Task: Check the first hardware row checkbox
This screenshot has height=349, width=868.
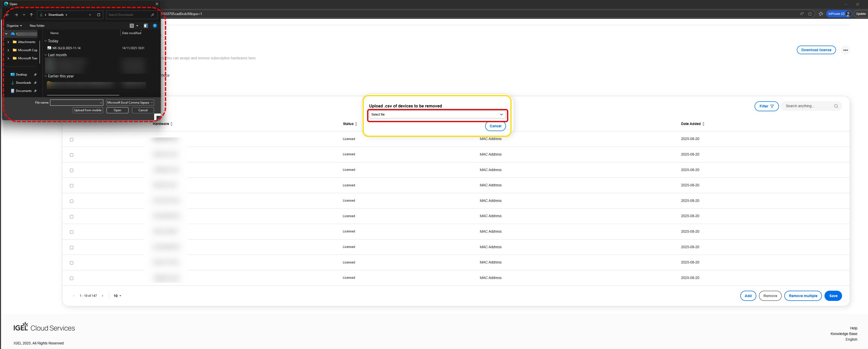Action: pos(71,139)
